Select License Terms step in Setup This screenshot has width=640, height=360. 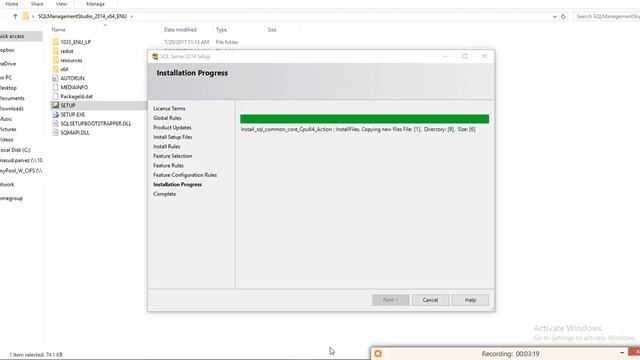[x=169, y=109]
